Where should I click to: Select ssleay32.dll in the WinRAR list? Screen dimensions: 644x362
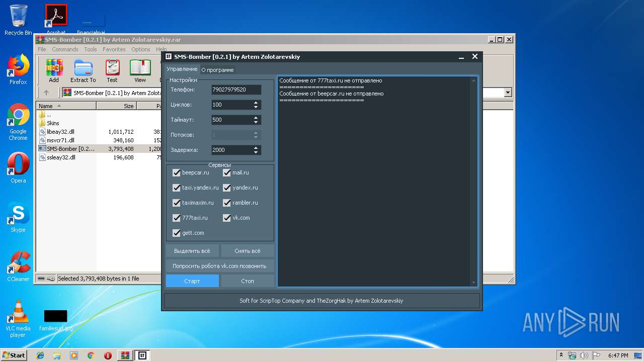coord(61,157)
